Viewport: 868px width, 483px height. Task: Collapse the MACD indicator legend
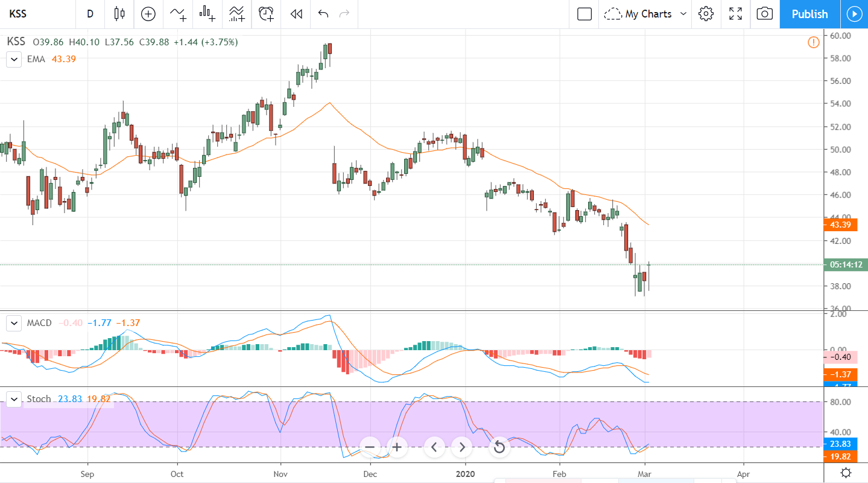(13, 323)
